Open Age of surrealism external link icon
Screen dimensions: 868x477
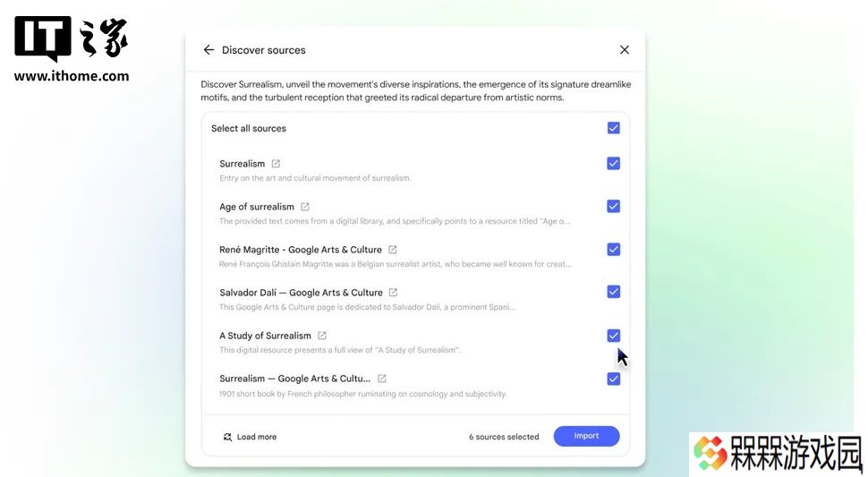coord(305,207)
